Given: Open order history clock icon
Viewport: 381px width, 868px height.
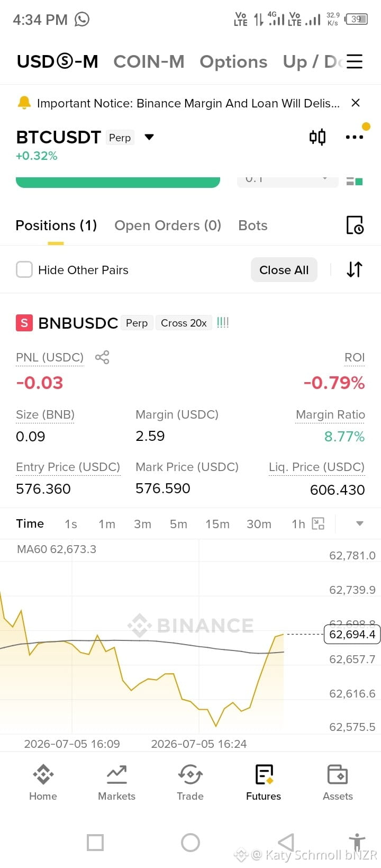Looking at the screenshot, I should click(x=355, y=225).
